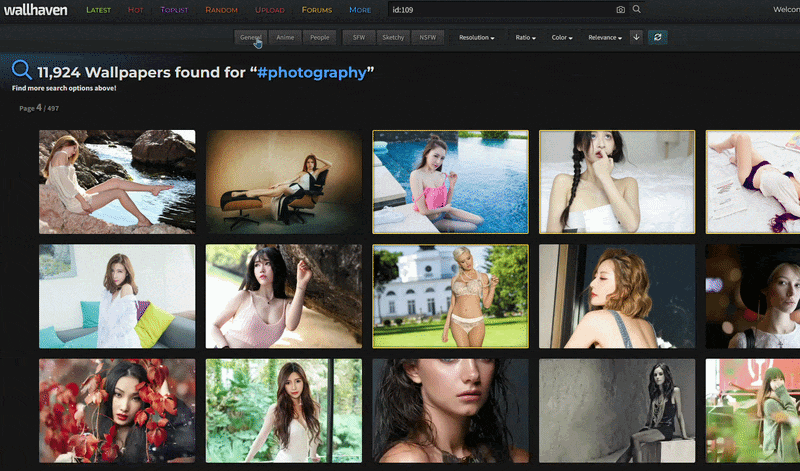Open grayscale thumbnail of woman sitting on block
Screen dimensions: 800x471
pos(617,411)
